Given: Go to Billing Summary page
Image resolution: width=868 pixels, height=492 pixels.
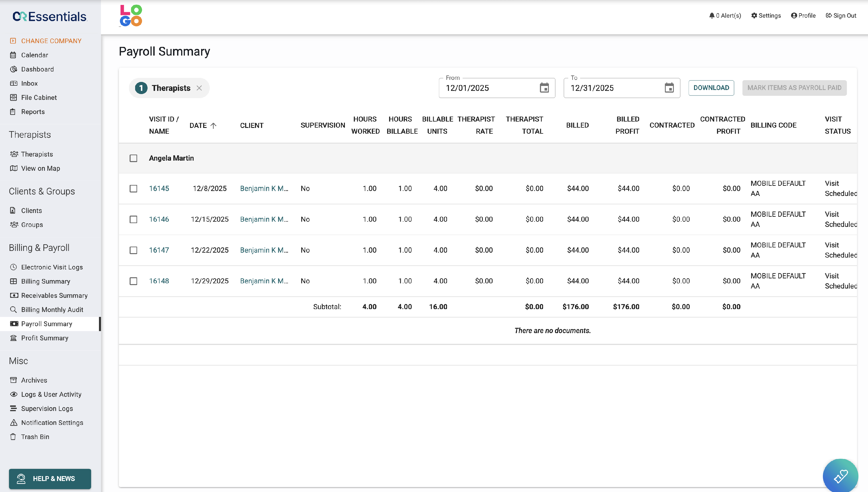Looking at the screenshot, I should [x=46, y=281].
